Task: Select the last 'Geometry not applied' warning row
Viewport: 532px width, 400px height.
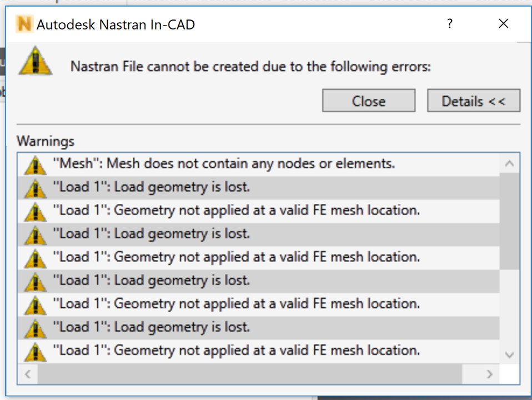Action: pos(236,351)
